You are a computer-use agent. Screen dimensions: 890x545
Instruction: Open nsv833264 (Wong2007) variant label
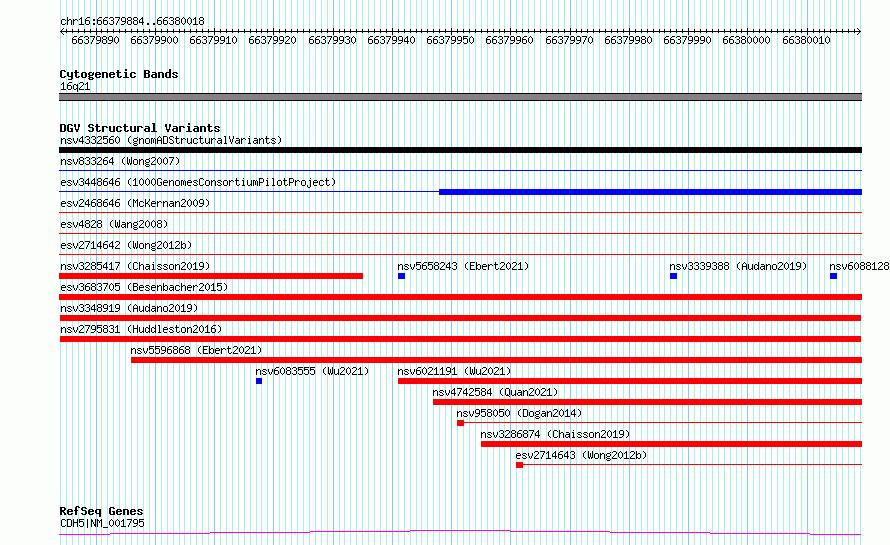coord(120,161)
